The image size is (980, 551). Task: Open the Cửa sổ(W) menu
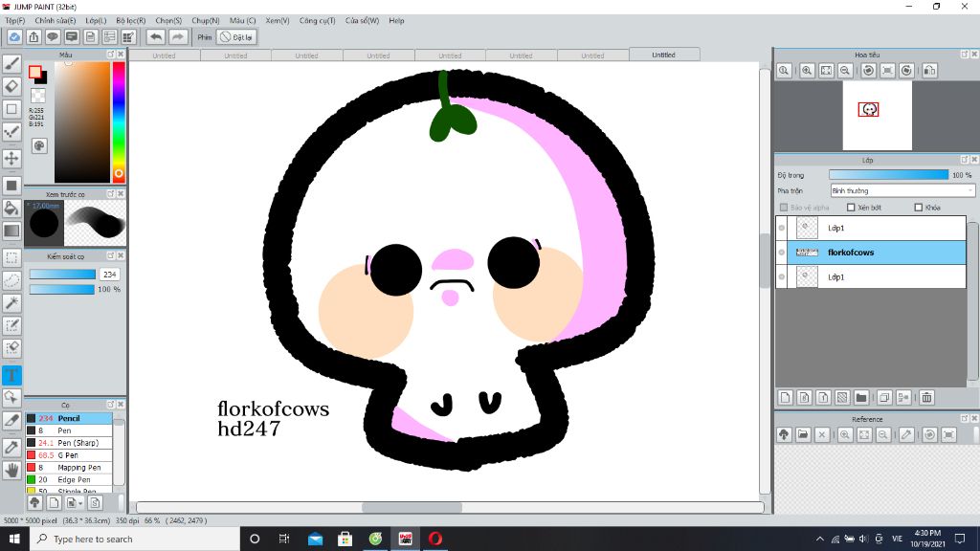(x=362, y=21)
